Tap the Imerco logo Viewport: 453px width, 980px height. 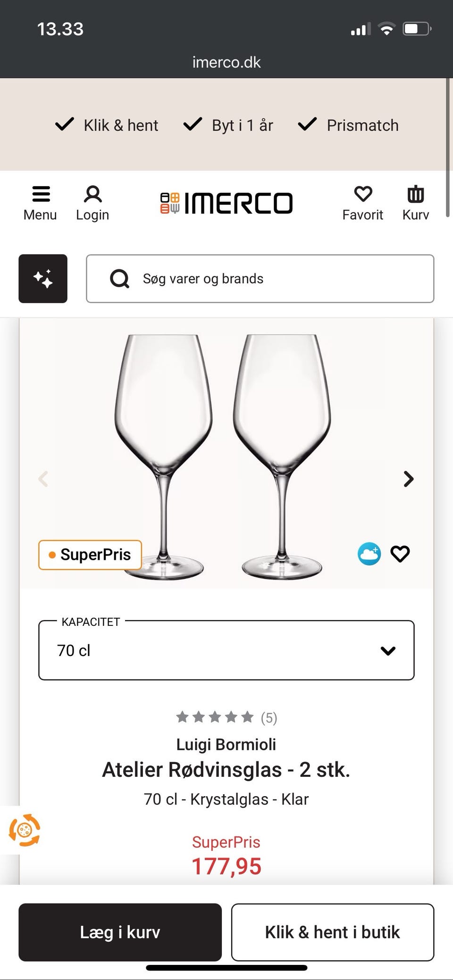click(x=226, y=203)
